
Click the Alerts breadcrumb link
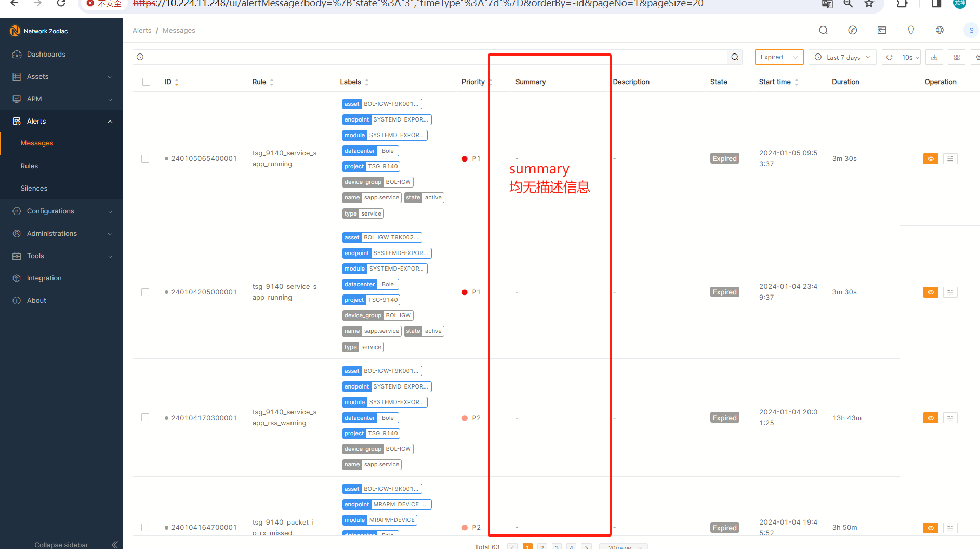(x=142, y=31)
